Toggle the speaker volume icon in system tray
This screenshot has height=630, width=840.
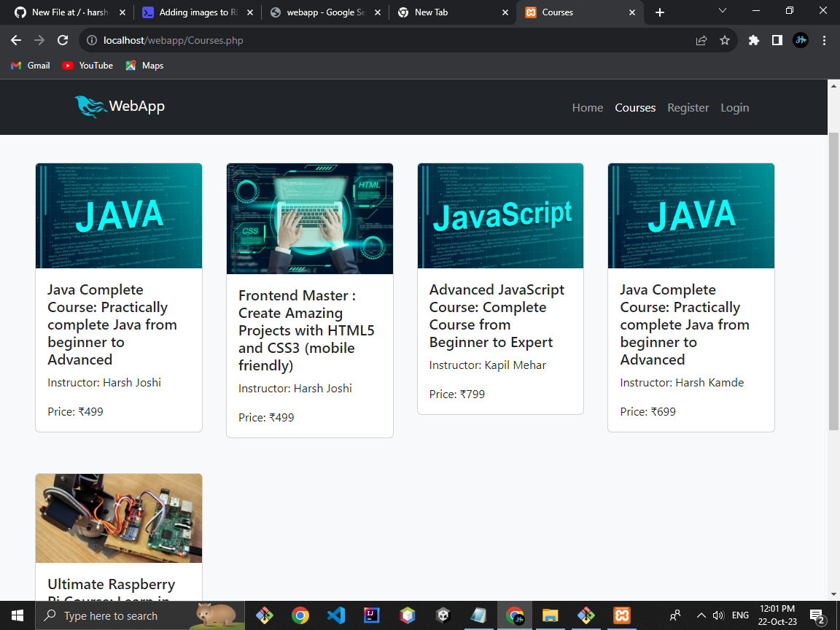pos(717,615)
